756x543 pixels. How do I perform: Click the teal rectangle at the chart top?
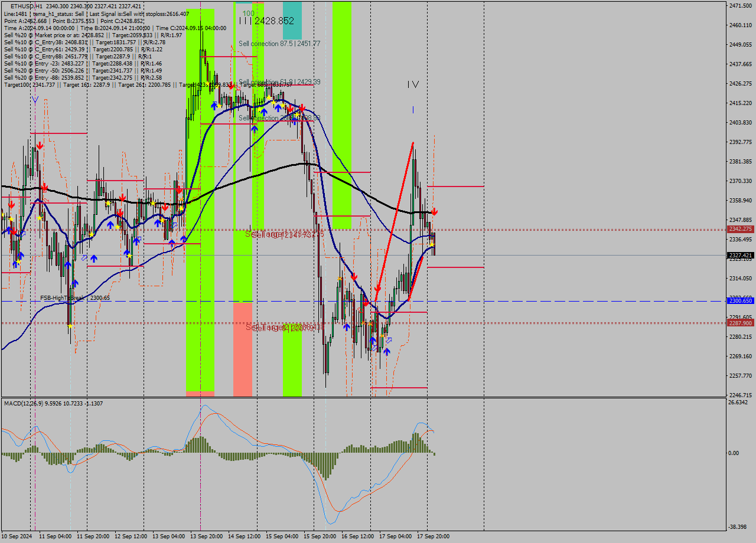click(292, 20)
